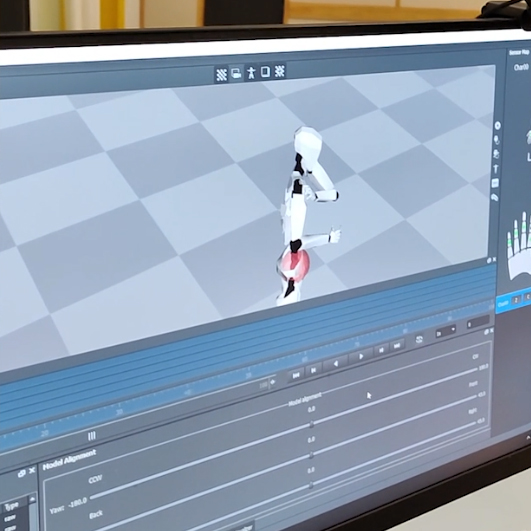Jump to the first frame
This screenshot has height=531, width=531.
(x=296, y=375)
